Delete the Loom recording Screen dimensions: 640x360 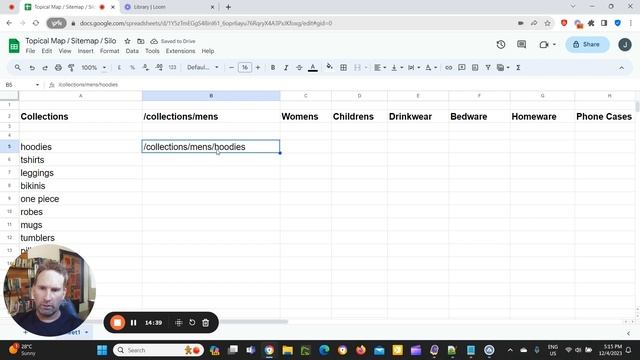pyautogui.click(x=206, y=323)
